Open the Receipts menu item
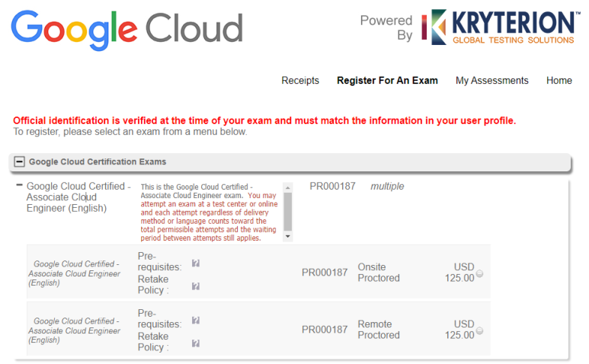 click(300, 80)
